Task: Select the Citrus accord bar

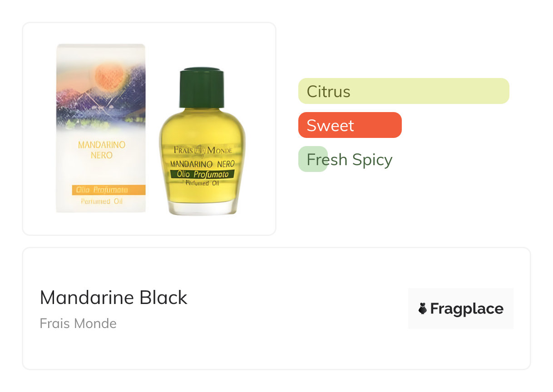Action: point(404,91)
